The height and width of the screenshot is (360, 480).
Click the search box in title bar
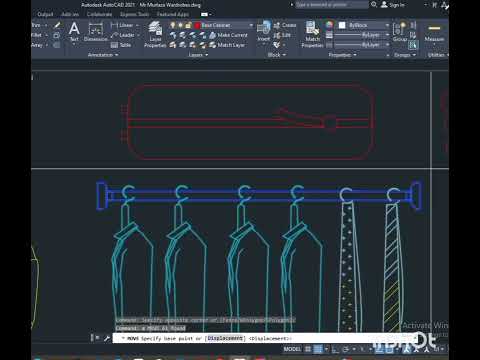[332, 5]
